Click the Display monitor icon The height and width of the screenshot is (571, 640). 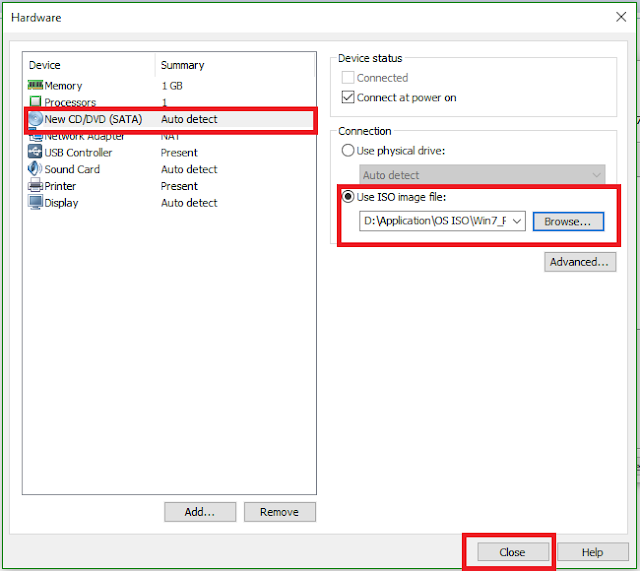35,202
